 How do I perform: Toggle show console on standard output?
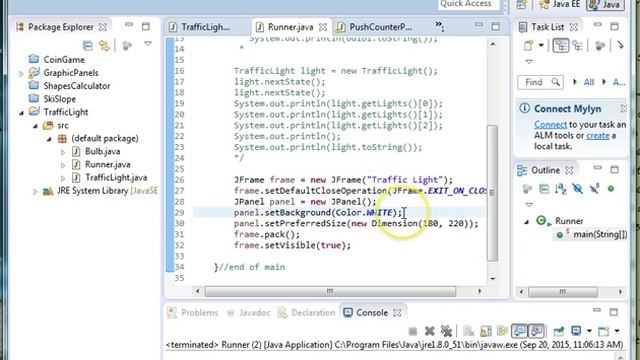point(519,331)
